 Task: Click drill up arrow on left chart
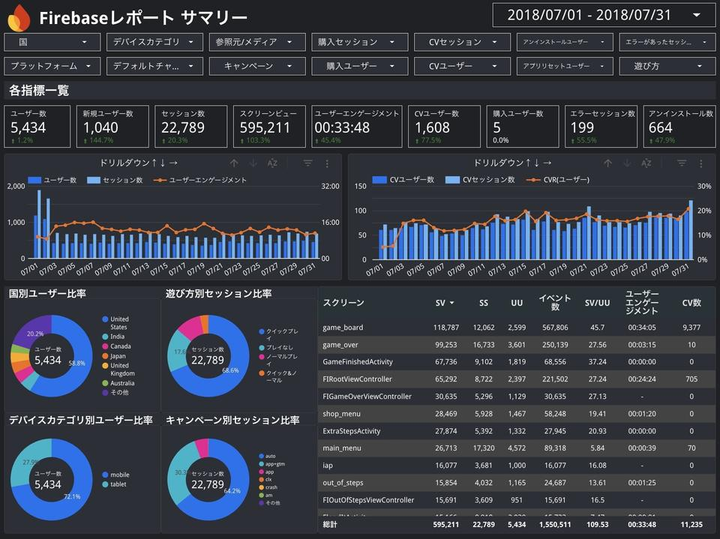coord(234,163)
